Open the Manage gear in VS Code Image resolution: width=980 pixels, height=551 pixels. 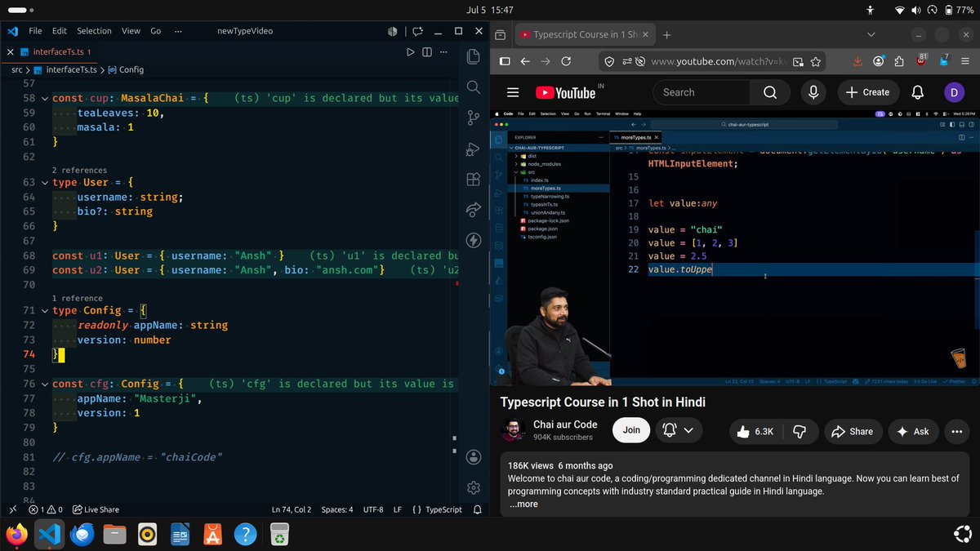473,487
